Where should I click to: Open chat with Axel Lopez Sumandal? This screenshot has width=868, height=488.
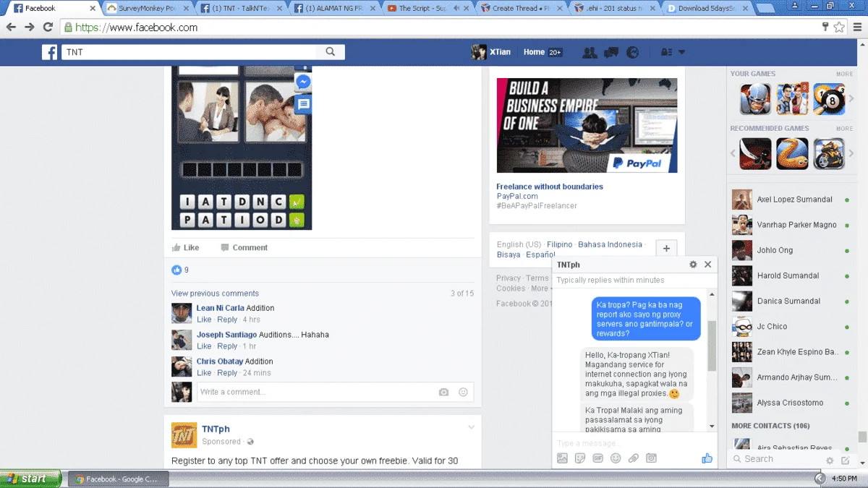pos(791,200)
